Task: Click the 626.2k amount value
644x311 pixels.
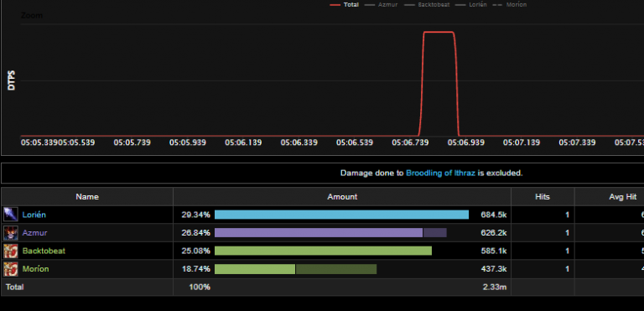Action: pyautogui.click(x=494, y=232)
